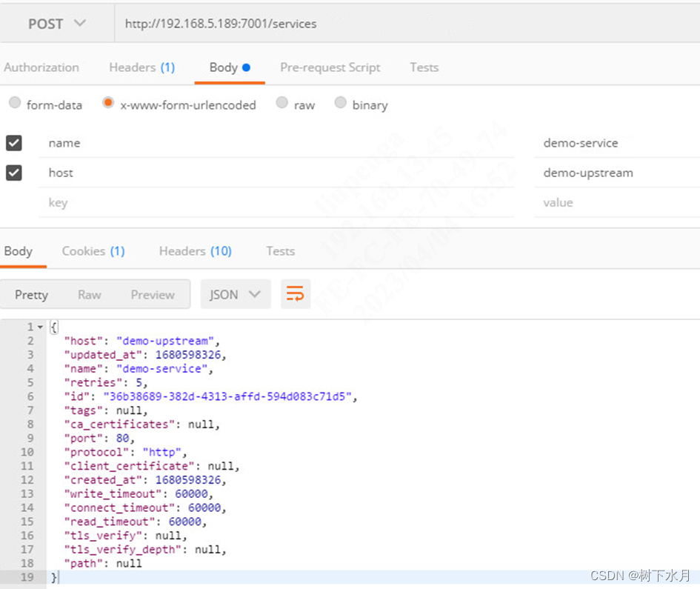Image resolution: width=700 pixels, height=589 pixels.
Task: Click the "id" UUID value in response
Action: tap(227, 396)
